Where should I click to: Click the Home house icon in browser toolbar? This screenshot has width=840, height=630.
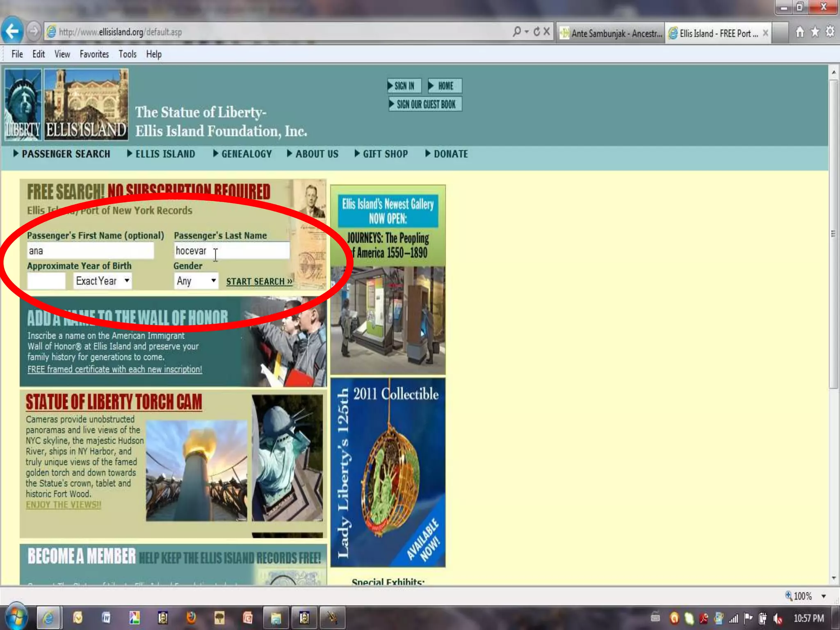[800, 32]
